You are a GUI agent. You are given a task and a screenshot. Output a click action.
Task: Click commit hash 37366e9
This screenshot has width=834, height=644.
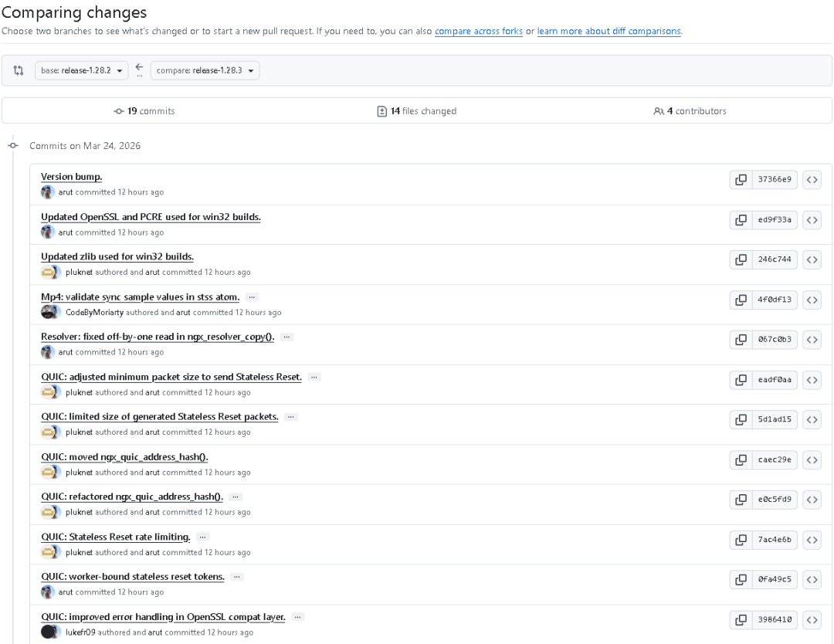(775, 180)
